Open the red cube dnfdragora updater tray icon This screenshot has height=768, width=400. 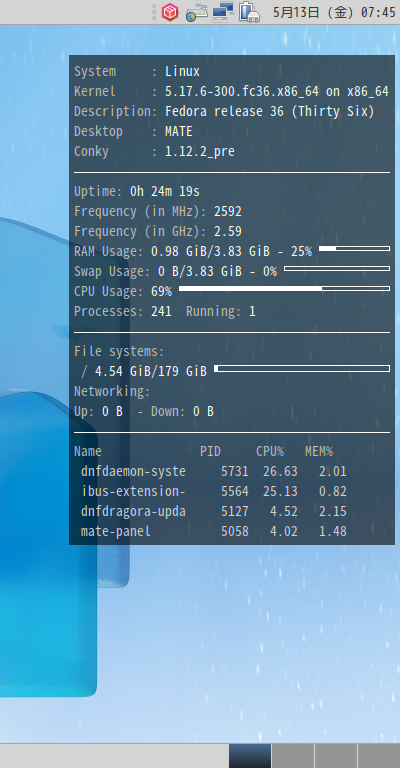click(169, 12)
